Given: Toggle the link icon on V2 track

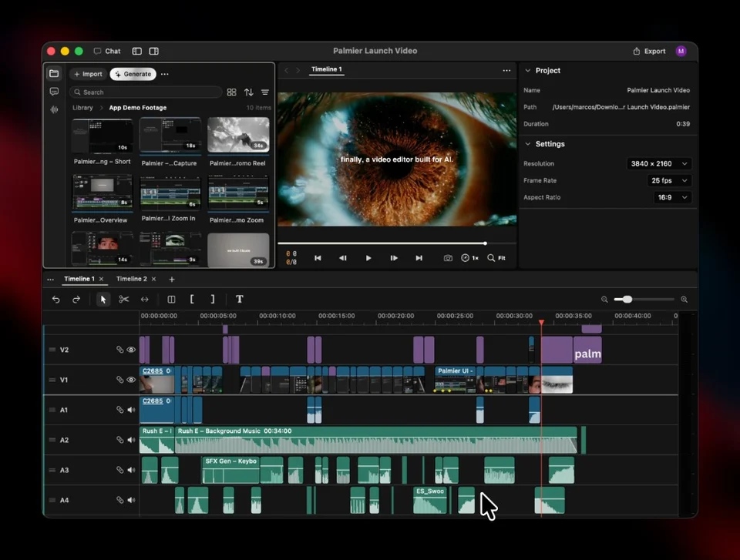Looking at the screenshot, I should [x=120, y=350].
